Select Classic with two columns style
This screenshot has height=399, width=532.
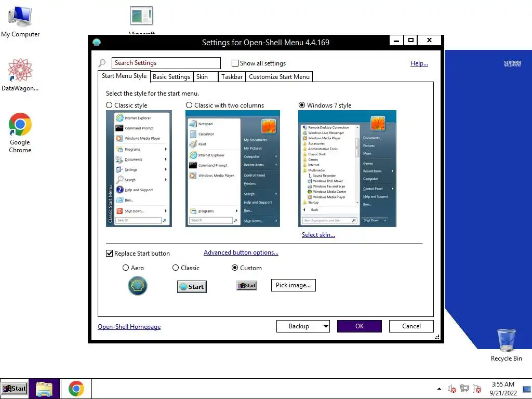click(189, 105)
